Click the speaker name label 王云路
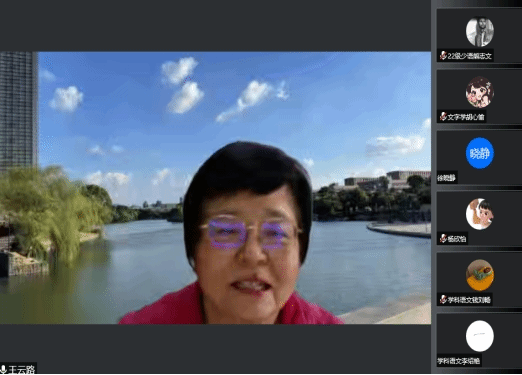Screen dimensions: 522x375 (22, 369)
